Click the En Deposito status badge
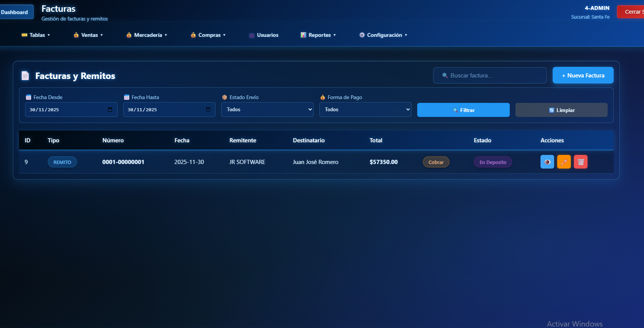This screenshot has width=644, height=328. click(x=493, y=162)
